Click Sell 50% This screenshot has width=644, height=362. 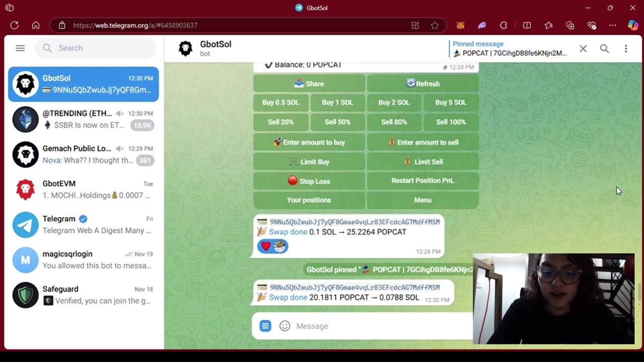338,122
